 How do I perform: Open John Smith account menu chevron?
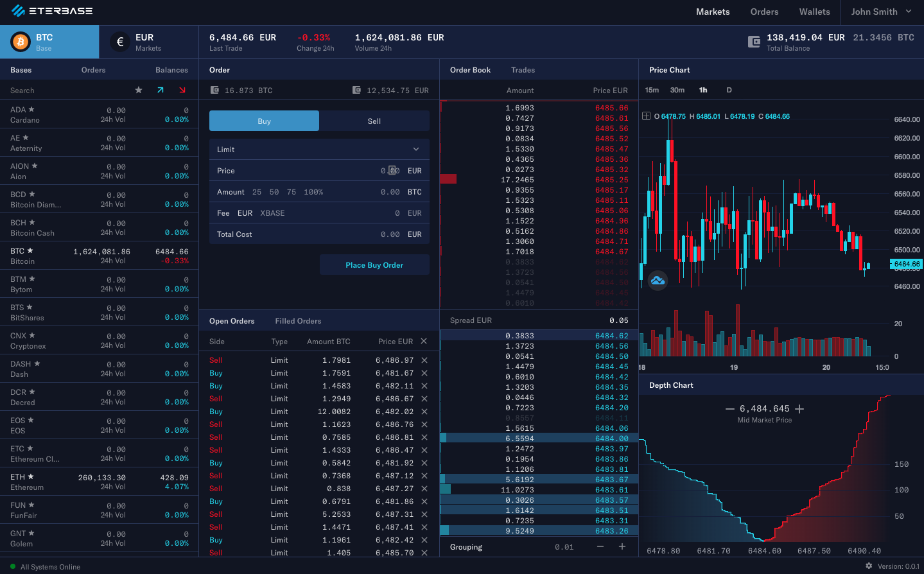tap(909, 12)
